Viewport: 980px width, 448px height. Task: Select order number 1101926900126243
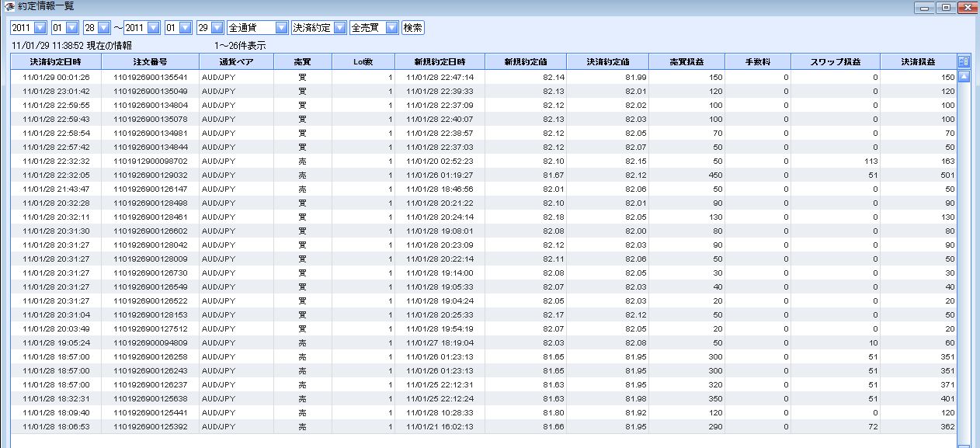[150, 370]
